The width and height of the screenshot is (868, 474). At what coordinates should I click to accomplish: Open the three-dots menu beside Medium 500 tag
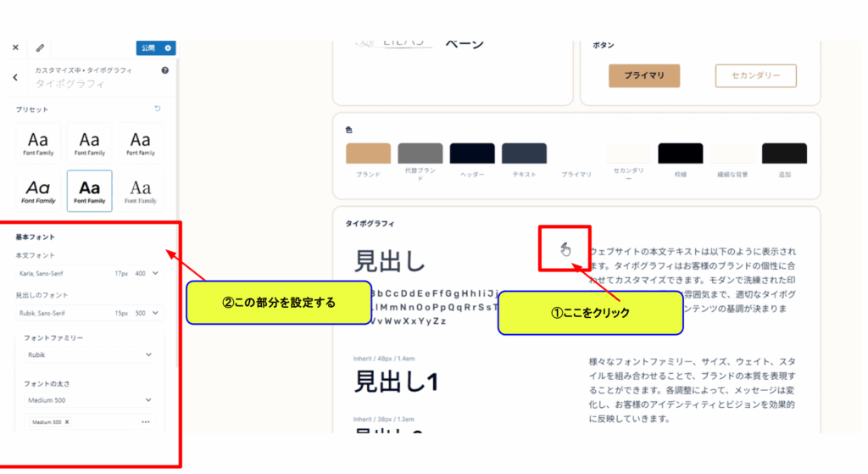click(146, 422)
